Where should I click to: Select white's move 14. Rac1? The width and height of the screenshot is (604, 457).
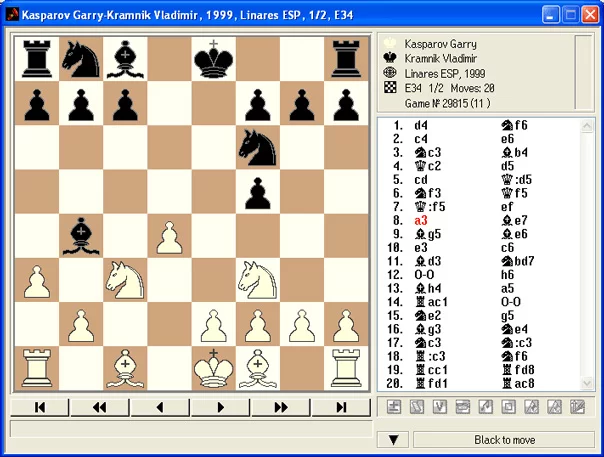(x=431, y=302)
